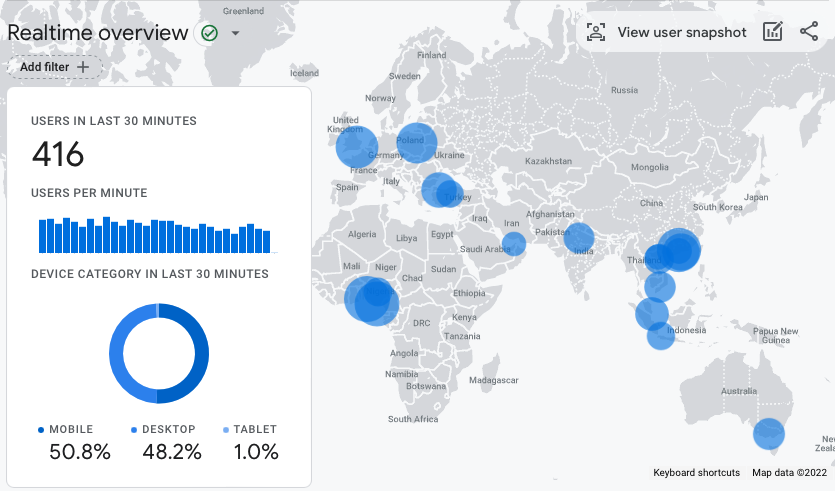Click the Realtime overview title
The height and width of the screenshot is (491, 835).
tap(98, 33)
